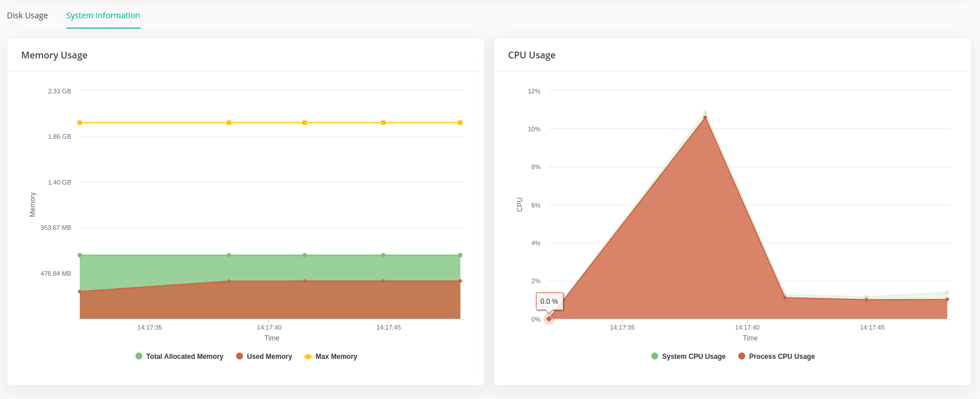Screen dimensions: 980x399
Task: Click the 0.0 % tooltip box
Action: coord(549,302)
